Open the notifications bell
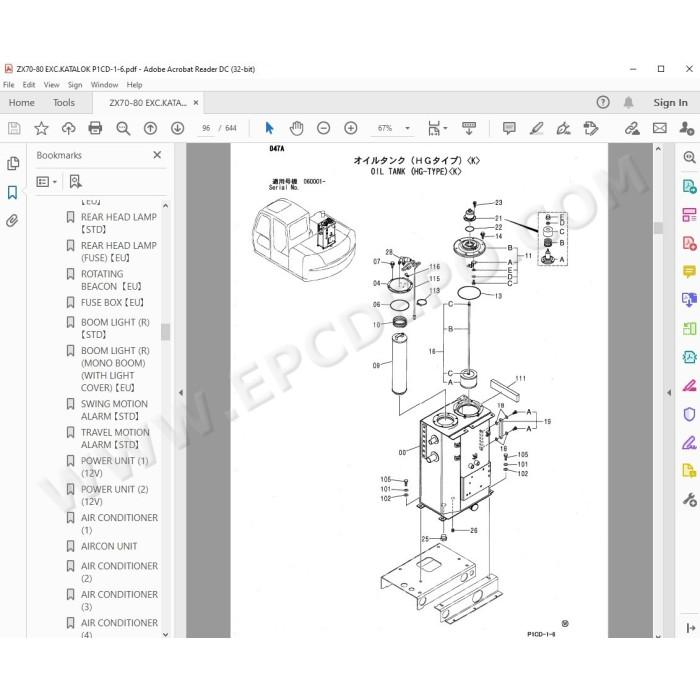Screen dimensions: 700x700 628,103
